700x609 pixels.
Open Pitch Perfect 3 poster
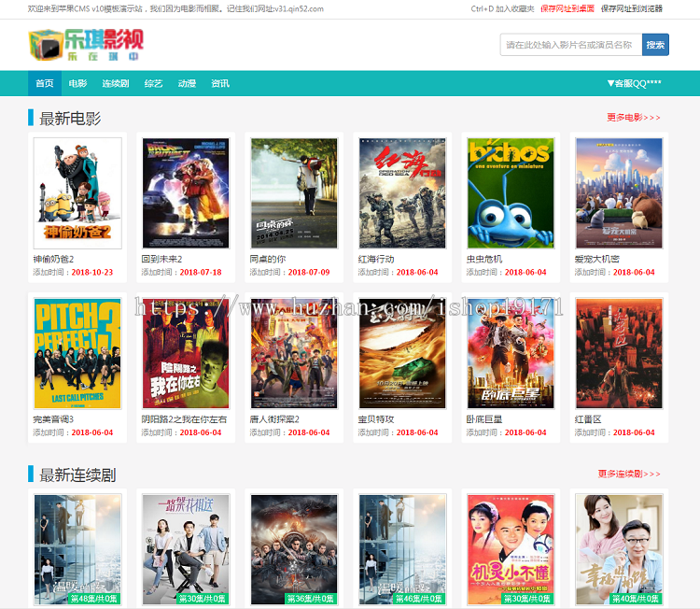point(77,353)
